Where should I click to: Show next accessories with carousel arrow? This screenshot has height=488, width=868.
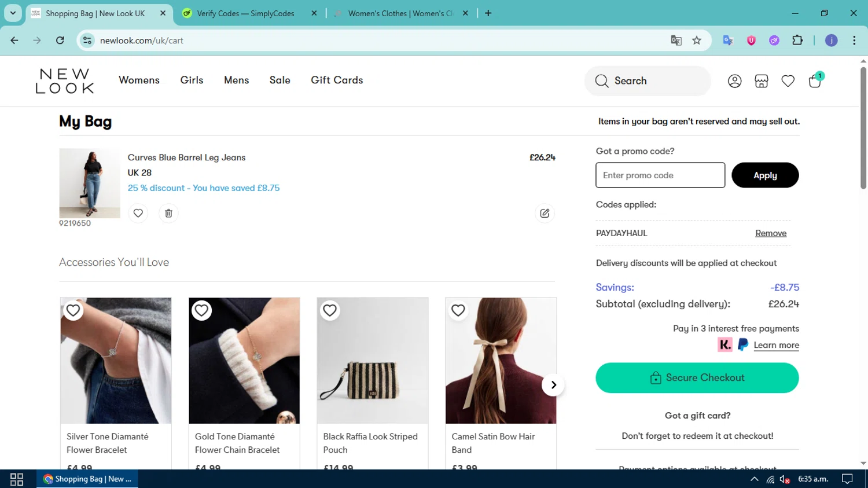553,385
